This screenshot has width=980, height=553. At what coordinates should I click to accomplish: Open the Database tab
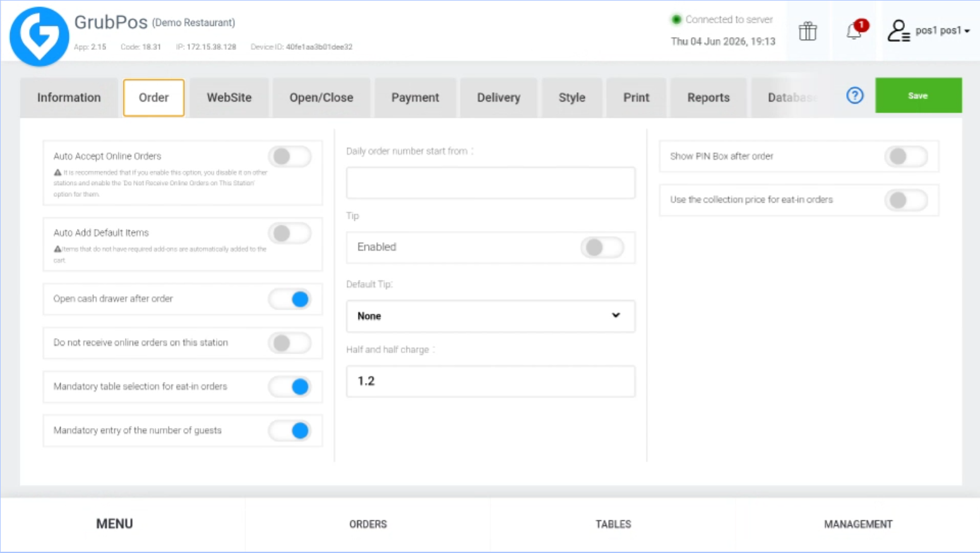[x=792, y=98]
